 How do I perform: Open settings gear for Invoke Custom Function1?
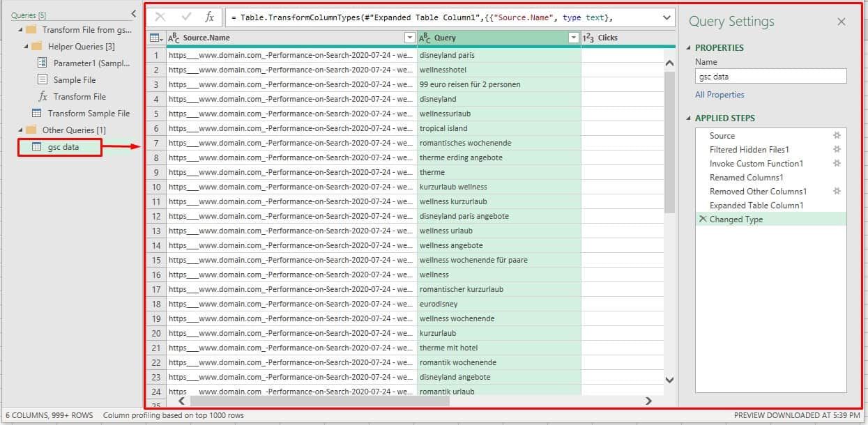[837, 163]
